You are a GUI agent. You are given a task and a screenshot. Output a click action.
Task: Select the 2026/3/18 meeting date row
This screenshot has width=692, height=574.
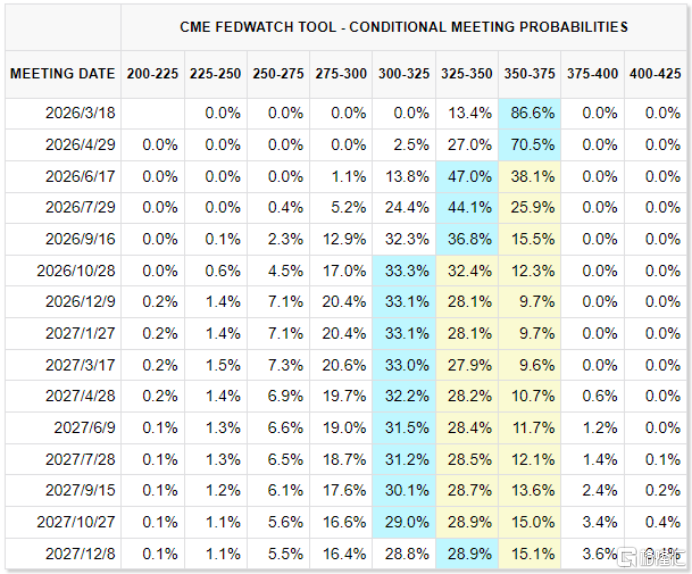click(x=80, y=113)
